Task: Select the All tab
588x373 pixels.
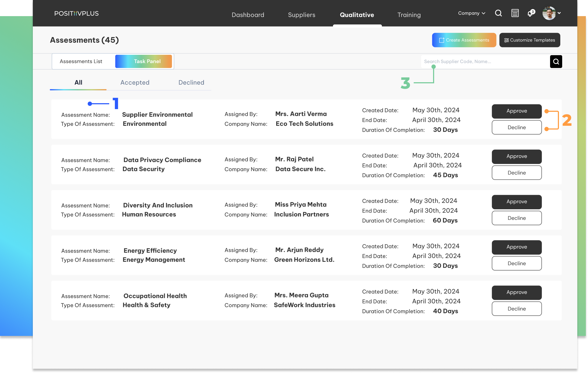Action: [78, 83]
